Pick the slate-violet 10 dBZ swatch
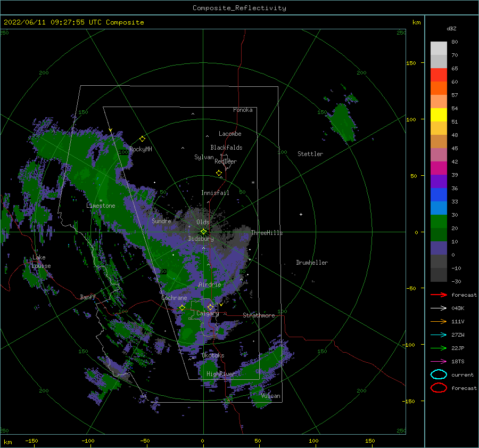479x448 pixels. pos(439,248)
